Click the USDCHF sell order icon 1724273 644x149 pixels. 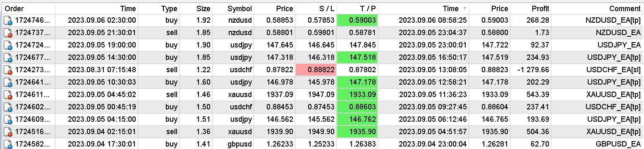tap(8, 70)
